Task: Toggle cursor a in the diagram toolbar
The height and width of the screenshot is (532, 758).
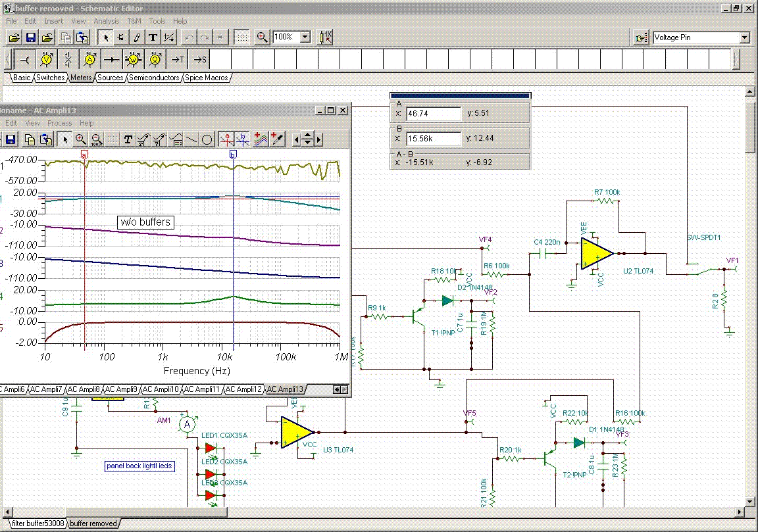Action: (x=226, y=139)
